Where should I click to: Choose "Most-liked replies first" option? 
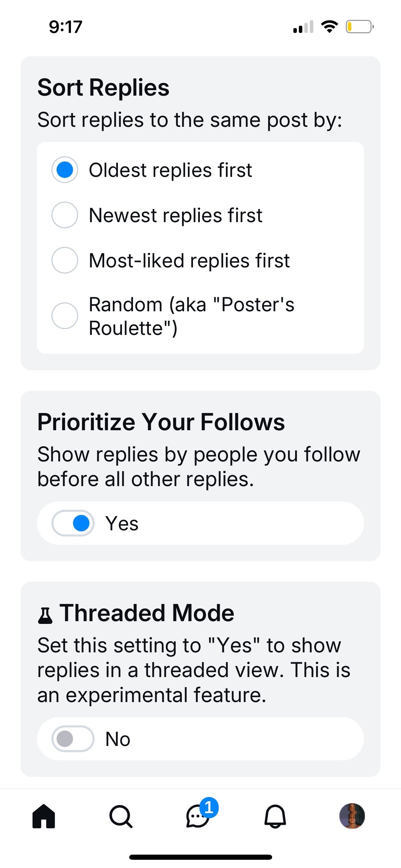pos(65,261)
